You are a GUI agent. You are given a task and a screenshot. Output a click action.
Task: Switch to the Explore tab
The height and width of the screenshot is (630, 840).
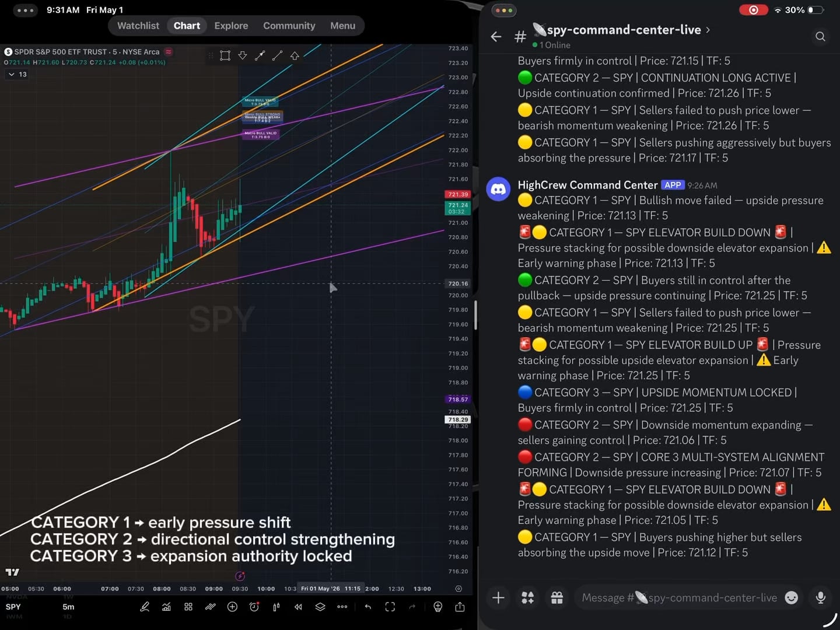point(231,26)
